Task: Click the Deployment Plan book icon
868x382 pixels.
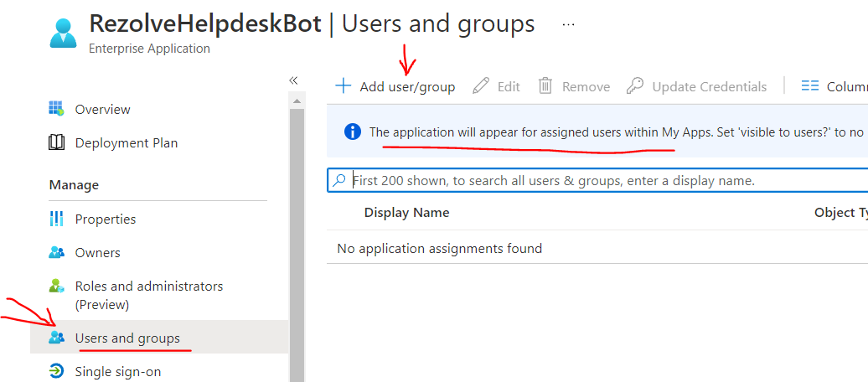Action: coord(56,143)
